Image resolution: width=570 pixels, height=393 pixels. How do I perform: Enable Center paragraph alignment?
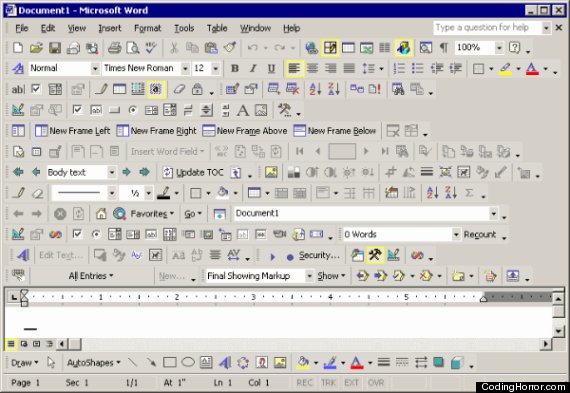pos(312,68)
